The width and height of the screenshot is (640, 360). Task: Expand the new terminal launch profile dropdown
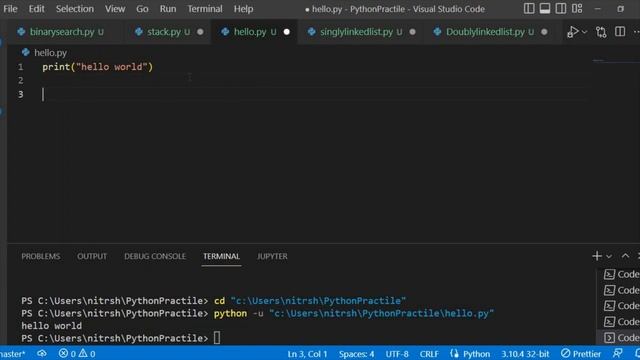pos(609,256)
